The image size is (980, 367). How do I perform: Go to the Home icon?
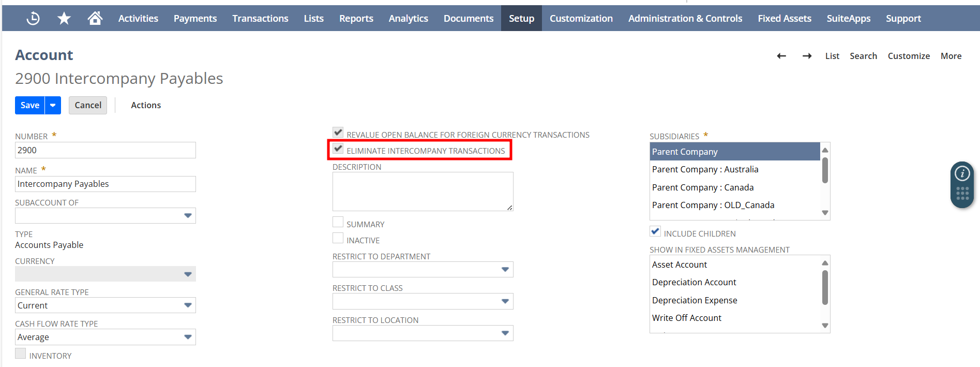pyautogui.click(x=95, y=19)
